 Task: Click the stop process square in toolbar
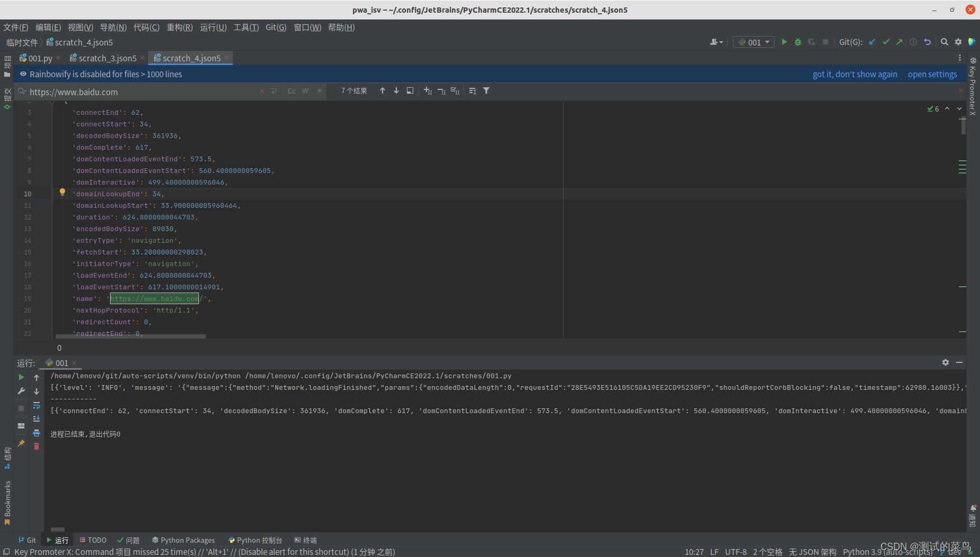[x=825, y=42]
